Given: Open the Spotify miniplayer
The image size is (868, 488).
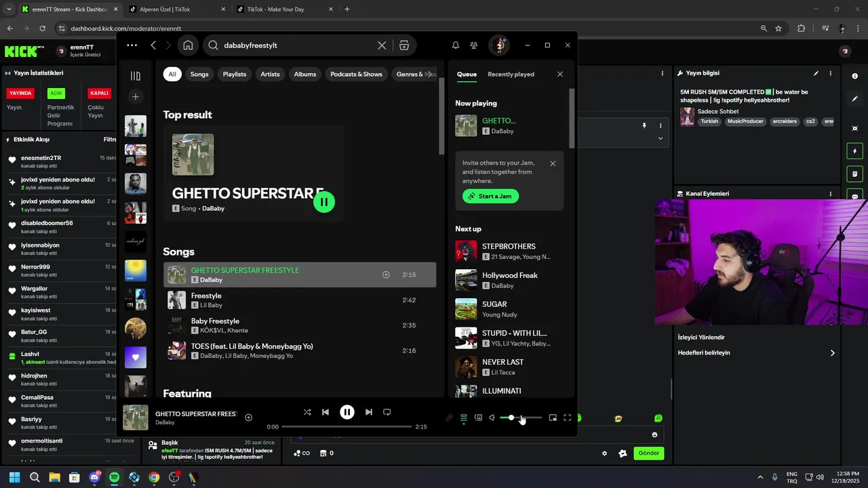Looking at the screenshot, I should [x=553, y=418].
